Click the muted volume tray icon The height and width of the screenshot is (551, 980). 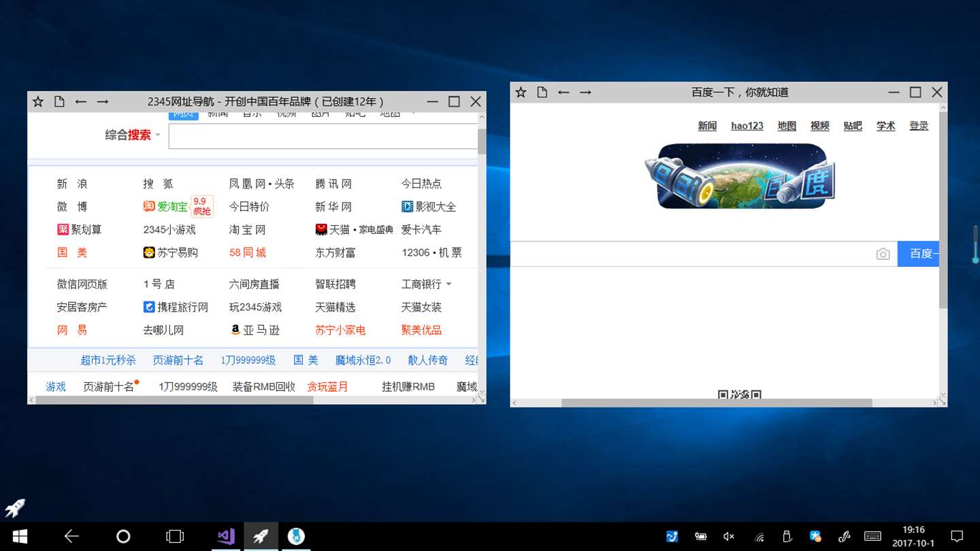(729, 537)
